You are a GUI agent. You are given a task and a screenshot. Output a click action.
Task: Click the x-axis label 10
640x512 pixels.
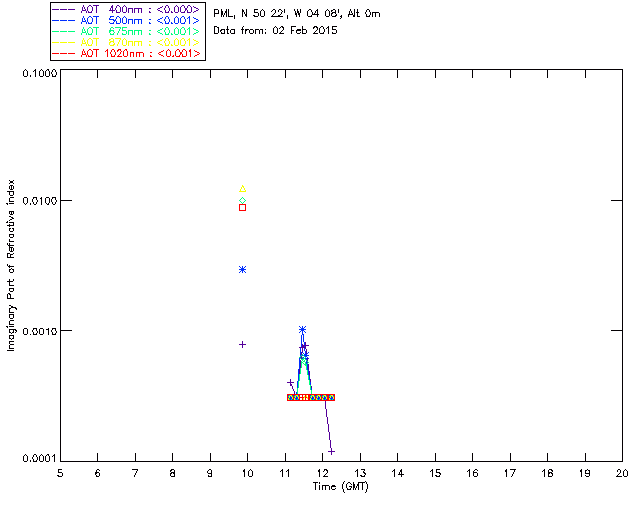(247, 474)
